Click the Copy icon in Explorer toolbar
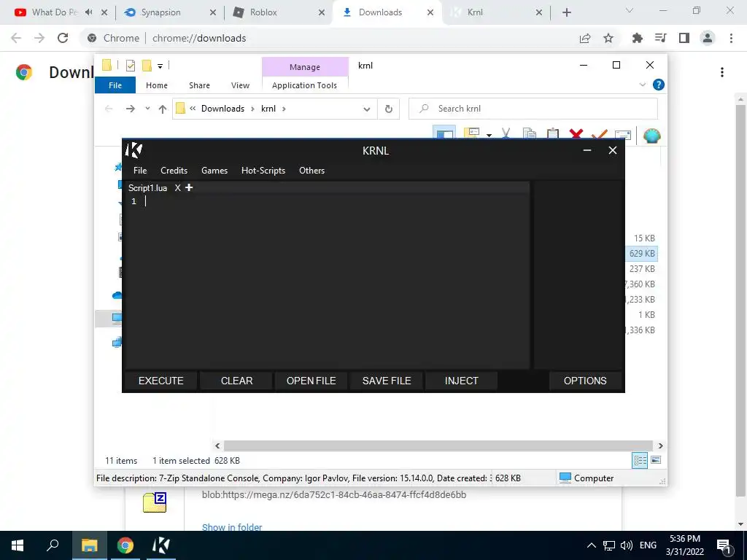Viewport: 747px width, 560px height. click(x=530, y=134)
